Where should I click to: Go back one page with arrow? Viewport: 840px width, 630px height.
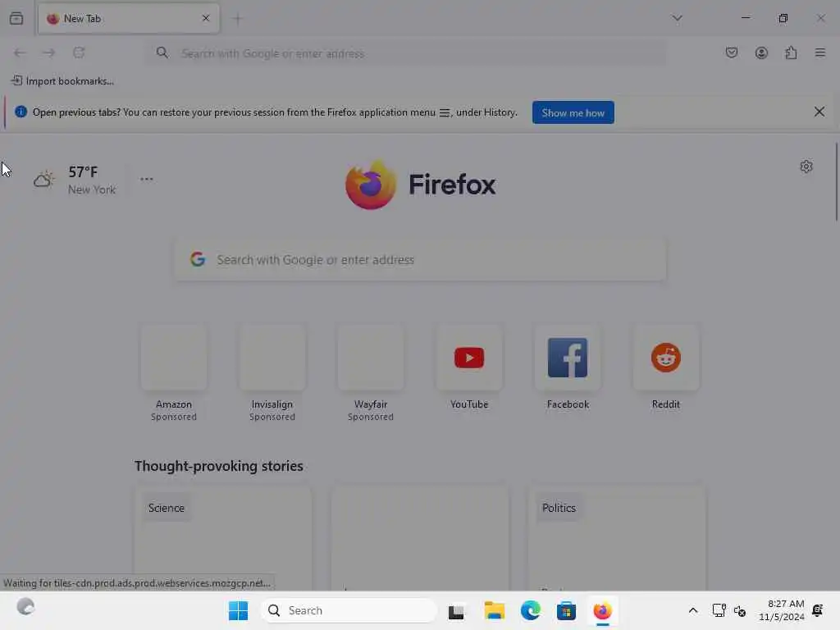coord(20,52)
